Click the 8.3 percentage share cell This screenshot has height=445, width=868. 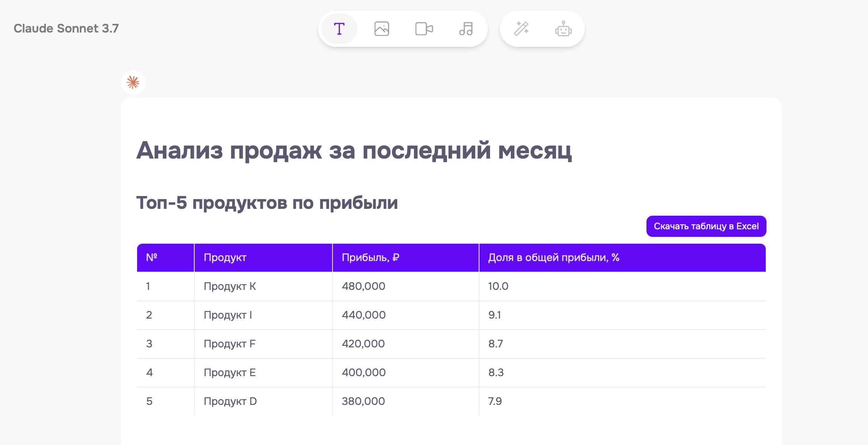tap(496, 372)
